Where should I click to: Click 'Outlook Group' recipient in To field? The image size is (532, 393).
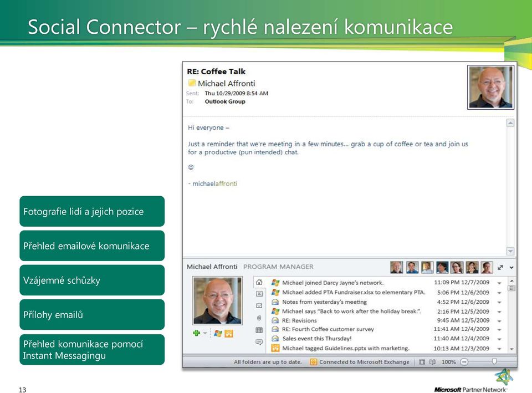(225, 101)
